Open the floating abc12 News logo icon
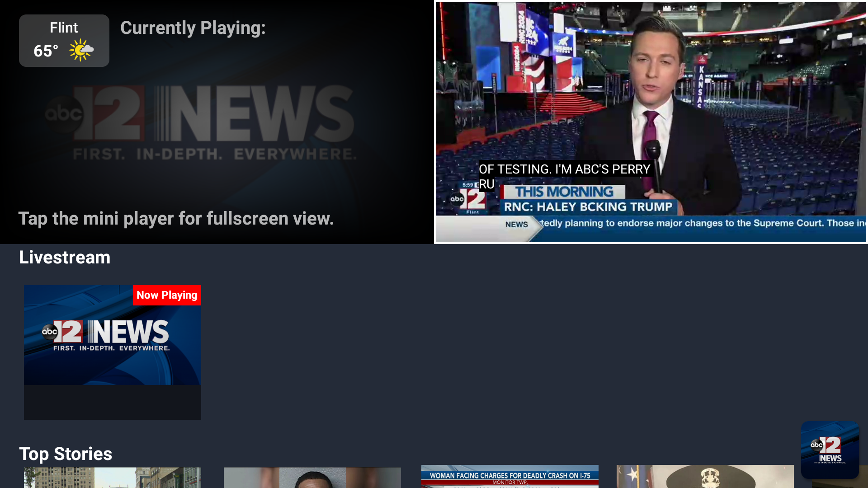868x488 pixels. (x=830, y=450)
